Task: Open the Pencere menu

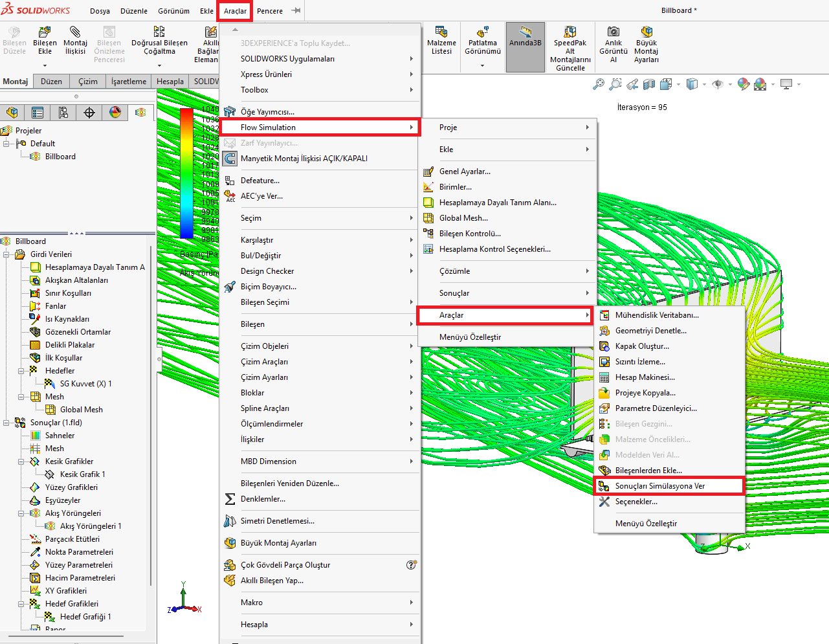Action: [x=269, y=11]
